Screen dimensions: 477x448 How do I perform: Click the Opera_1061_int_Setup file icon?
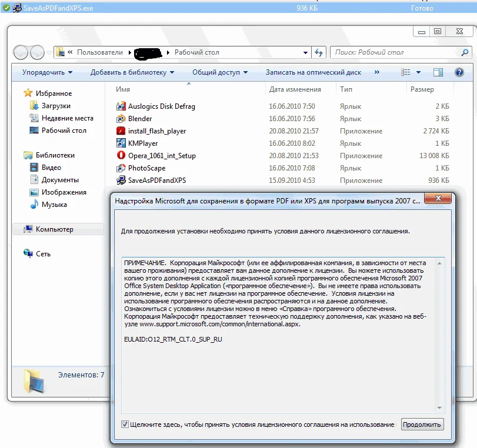(x=121, y=155)
